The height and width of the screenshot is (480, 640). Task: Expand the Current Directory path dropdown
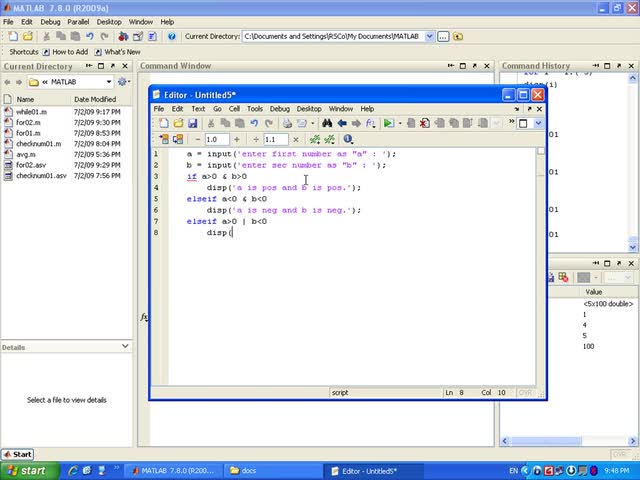point(430,36)
